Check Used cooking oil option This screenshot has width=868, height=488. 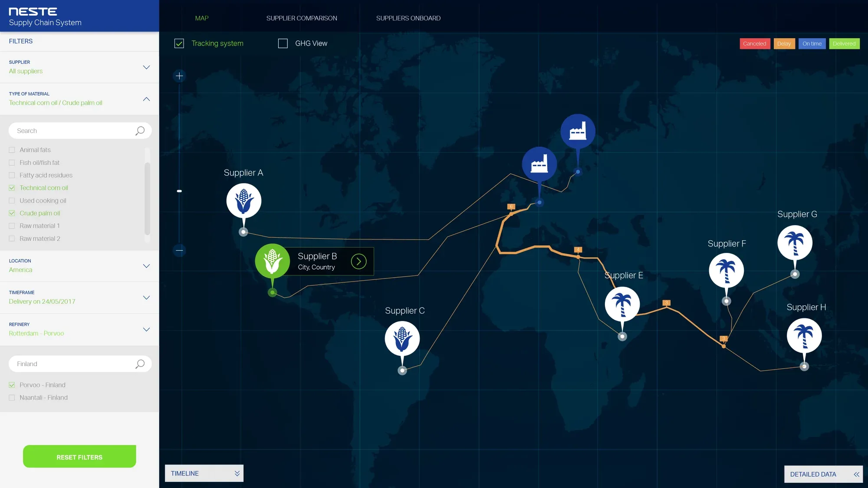click(x=12, y=201)
